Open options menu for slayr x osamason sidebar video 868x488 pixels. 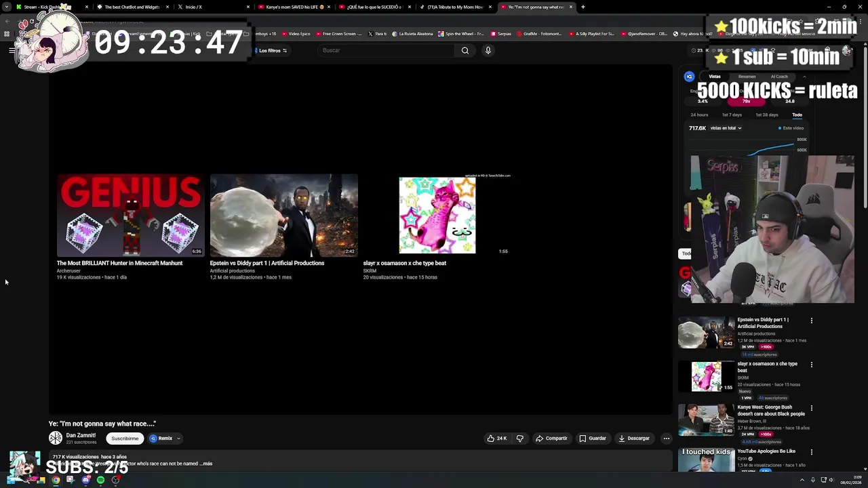(812, 365)
